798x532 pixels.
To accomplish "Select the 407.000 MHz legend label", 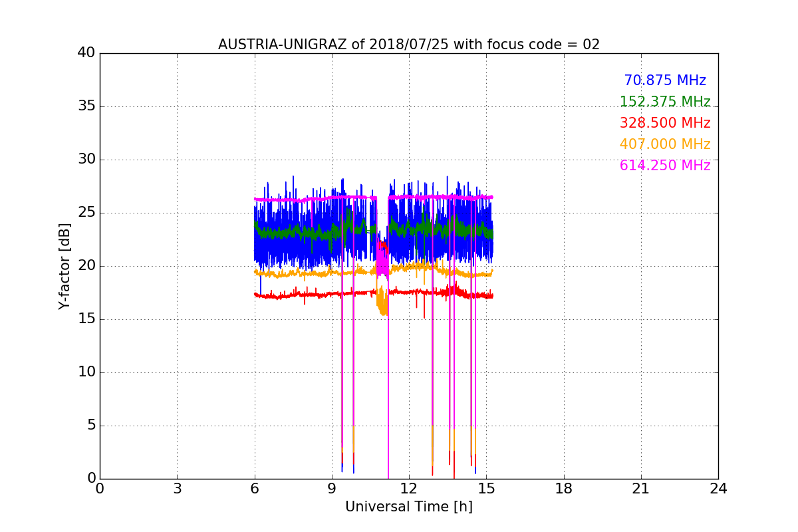I will 665,144.
